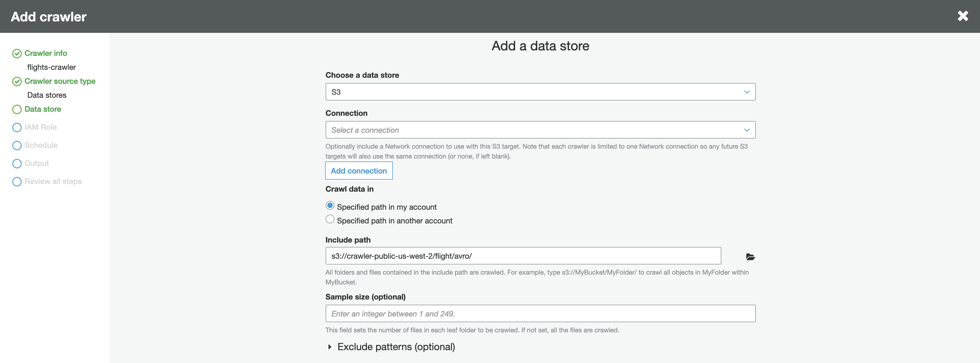
Task: Click the Add connection button
Action: click(358, 171)
